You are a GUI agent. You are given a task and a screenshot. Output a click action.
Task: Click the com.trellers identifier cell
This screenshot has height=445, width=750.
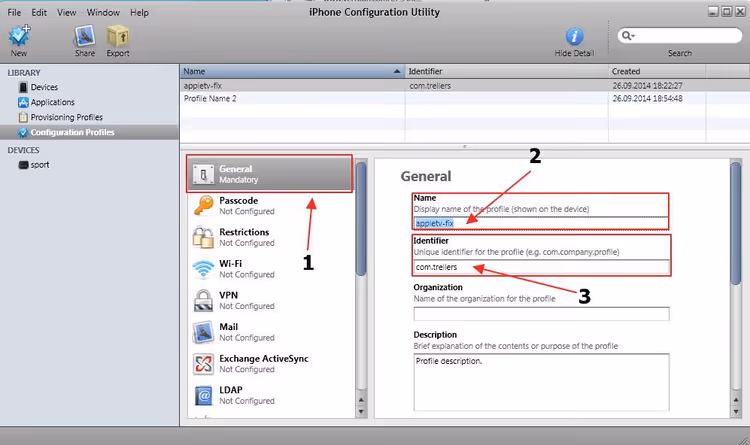[430, 86]
